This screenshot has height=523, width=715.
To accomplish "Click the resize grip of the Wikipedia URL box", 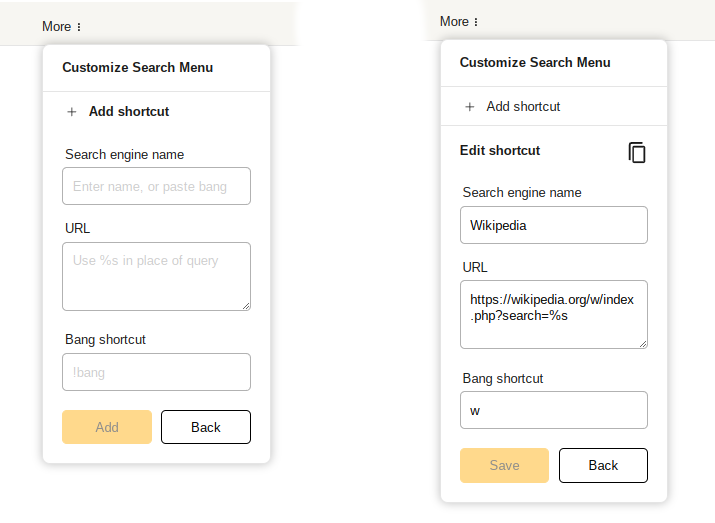I will coord(642,343).
